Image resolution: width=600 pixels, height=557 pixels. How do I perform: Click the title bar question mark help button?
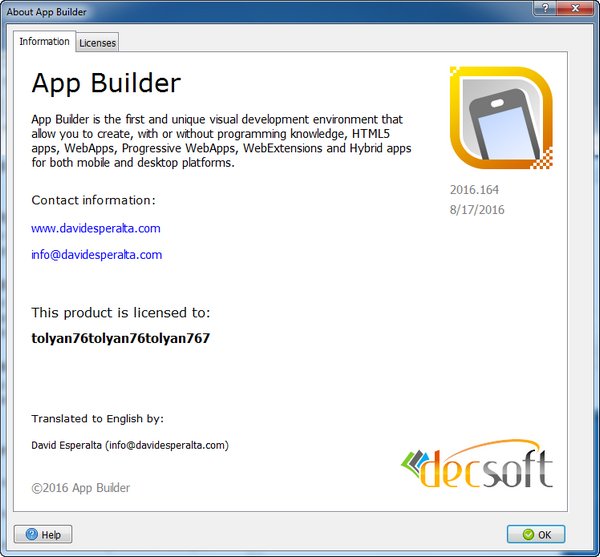pyautogui.click(x=545, y=8)
